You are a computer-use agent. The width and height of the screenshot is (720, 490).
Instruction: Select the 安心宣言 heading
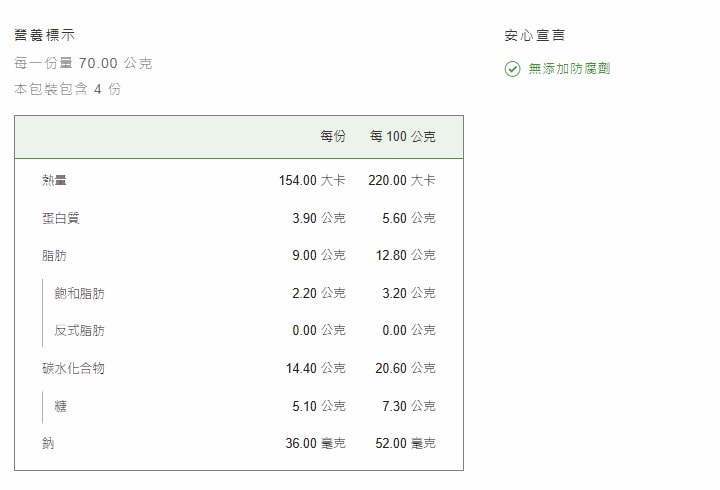(535, 35)
